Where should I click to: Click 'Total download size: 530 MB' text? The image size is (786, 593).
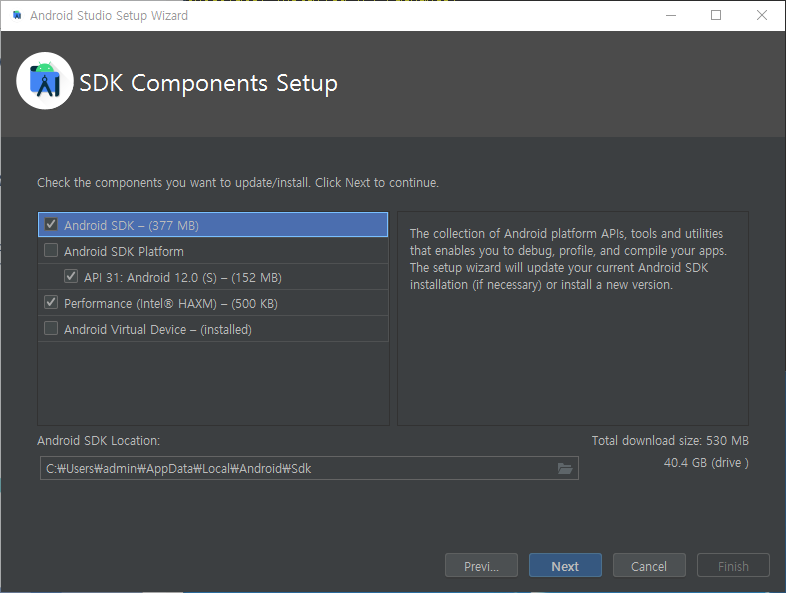(x=670, y=441)
